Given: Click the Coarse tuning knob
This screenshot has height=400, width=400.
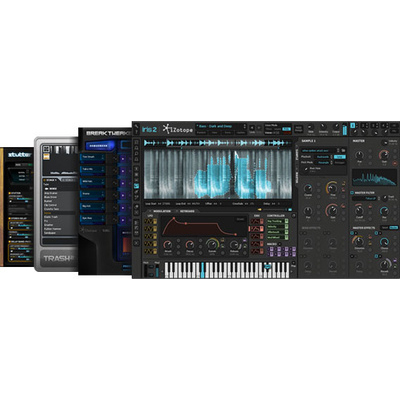Looking at the screenshot, I should [x=308, y=188].
